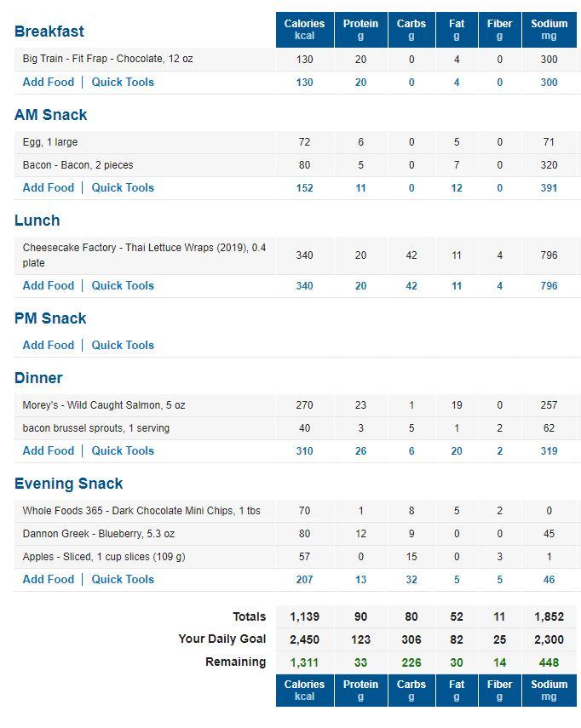Open Morey's Wild Caught Salmon entry

coord(104,405)
